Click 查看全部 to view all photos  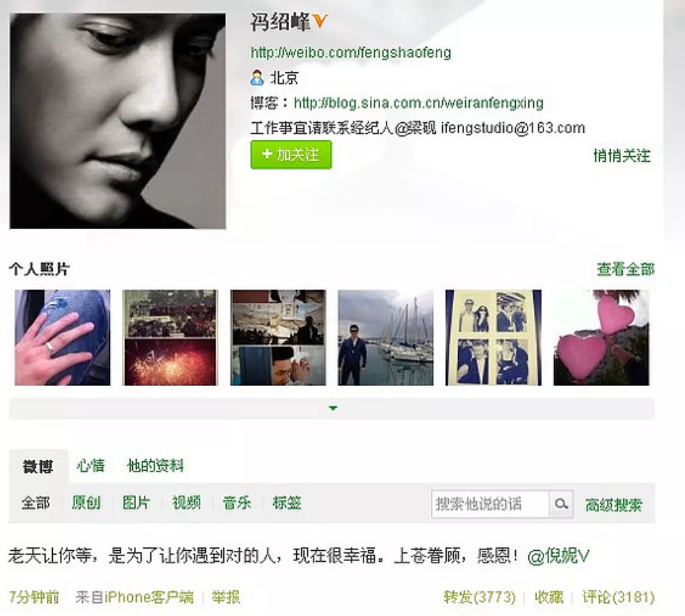626,269
